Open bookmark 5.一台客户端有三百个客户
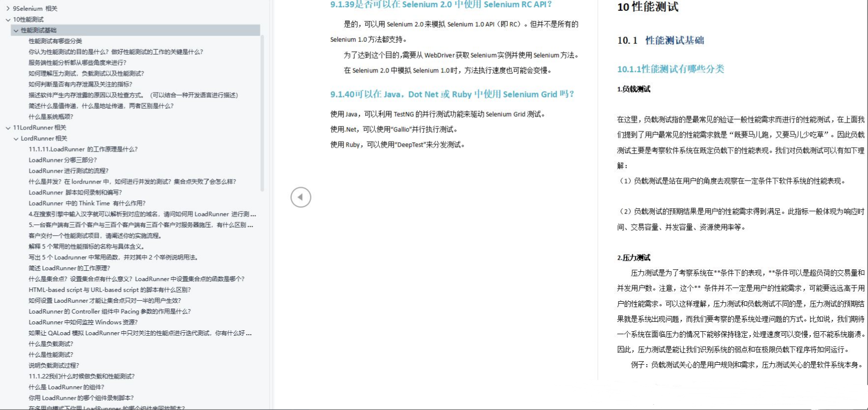The height and width of the screenshot is (410, 868). 141,225
